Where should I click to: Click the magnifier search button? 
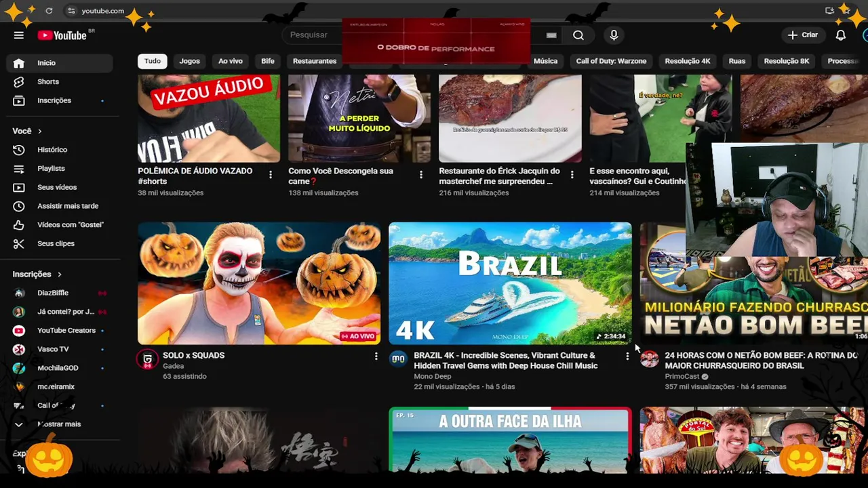pos(578,35)
